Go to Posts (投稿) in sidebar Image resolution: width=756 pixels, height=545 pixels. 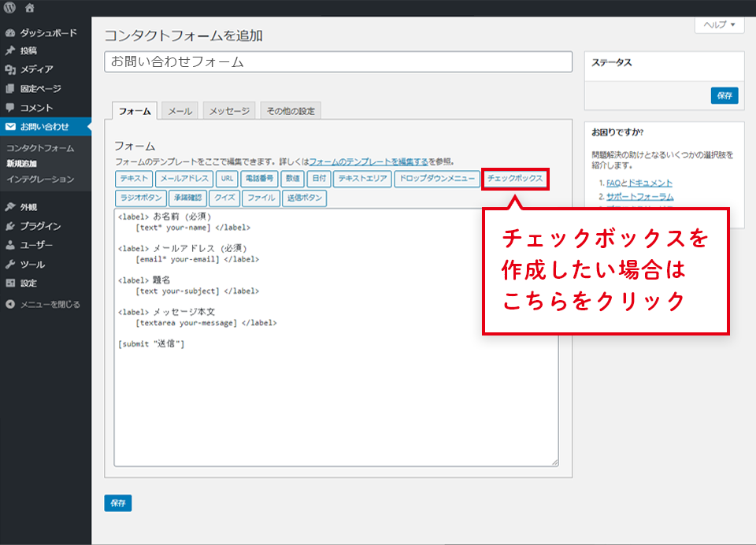click(28, 50)
